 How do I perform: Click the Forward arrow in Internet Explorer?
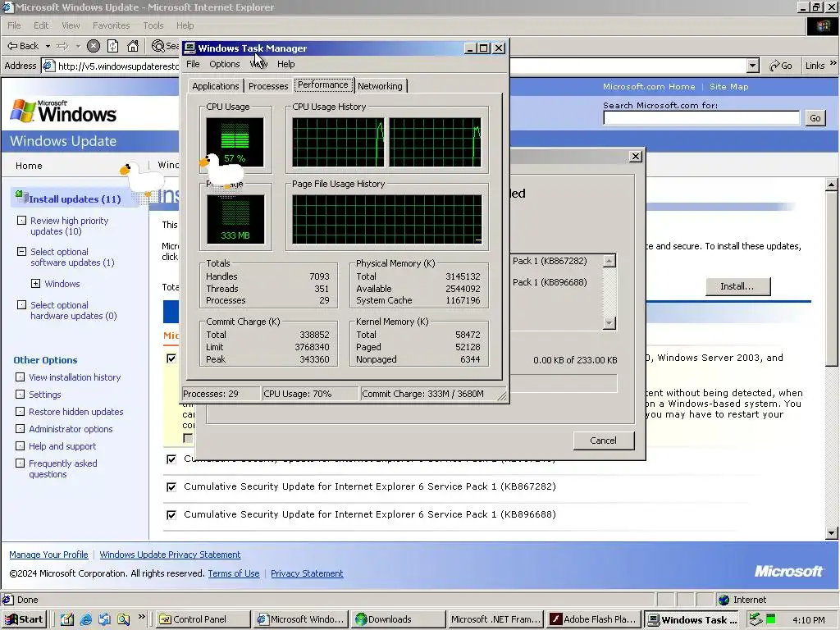62,46
